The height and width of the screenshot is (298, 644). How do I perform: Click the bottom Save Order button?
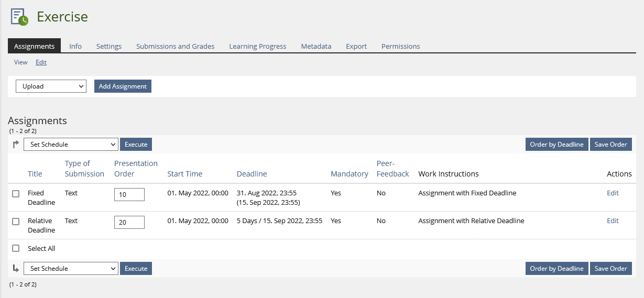(610, 269)
